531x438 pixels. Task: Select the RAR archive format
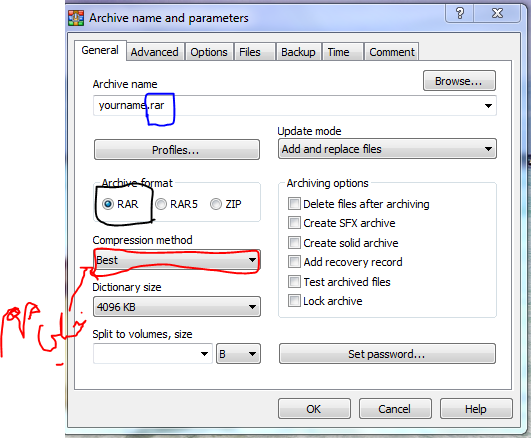[x=108, y=204]
